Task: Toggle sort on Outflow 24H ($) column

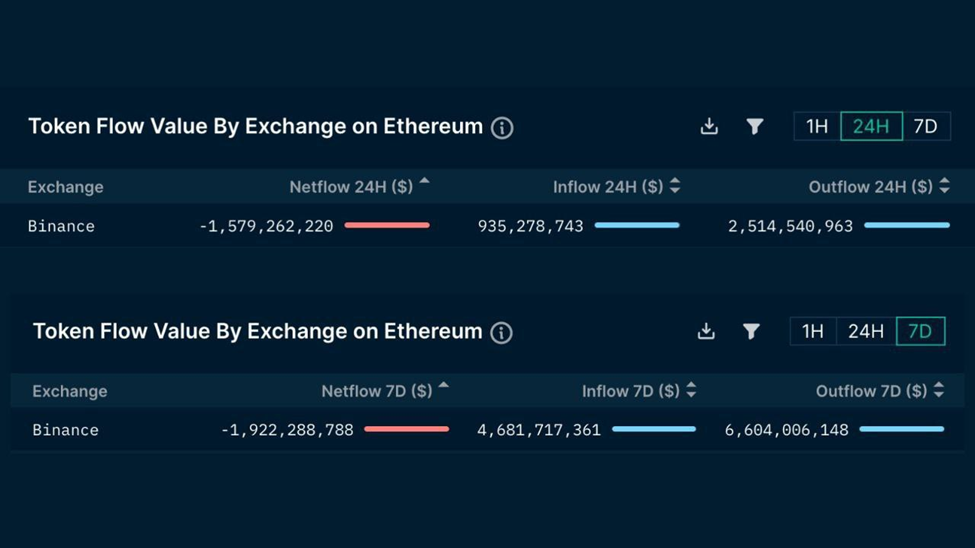Action: coord(944,186)
